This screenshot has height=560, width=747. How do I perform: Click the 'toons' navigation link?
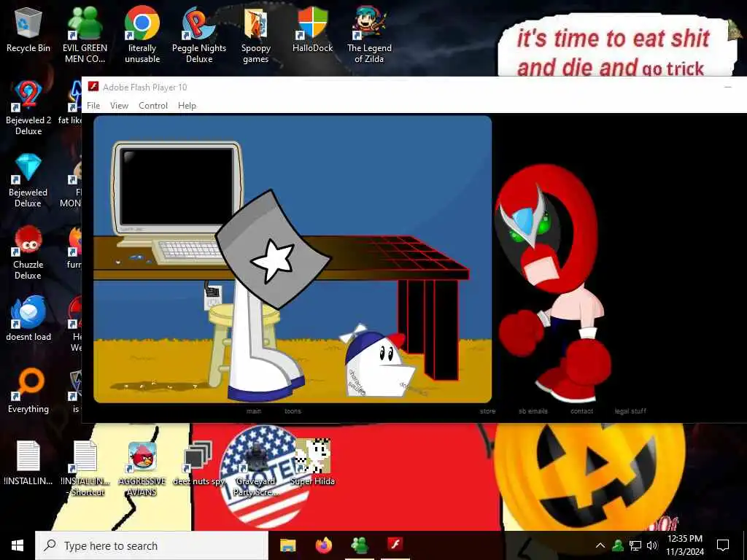[x=293, y=411]
